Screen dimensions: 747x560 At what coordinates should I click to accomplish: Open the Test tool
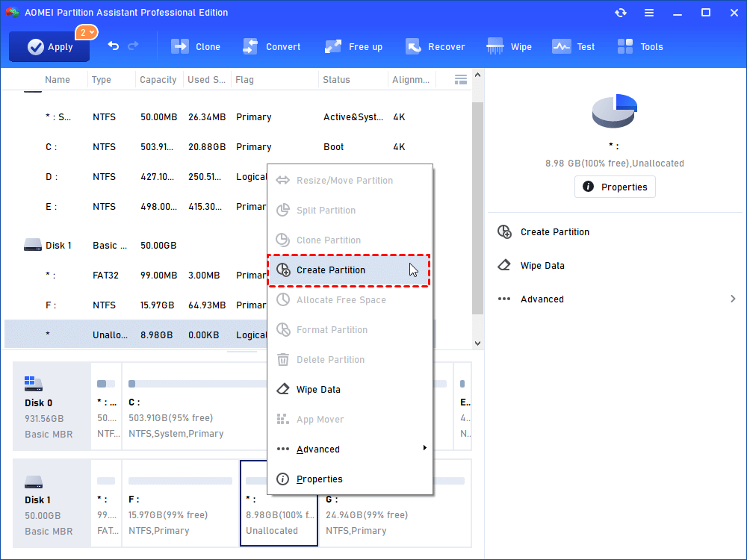coord(573,46)
